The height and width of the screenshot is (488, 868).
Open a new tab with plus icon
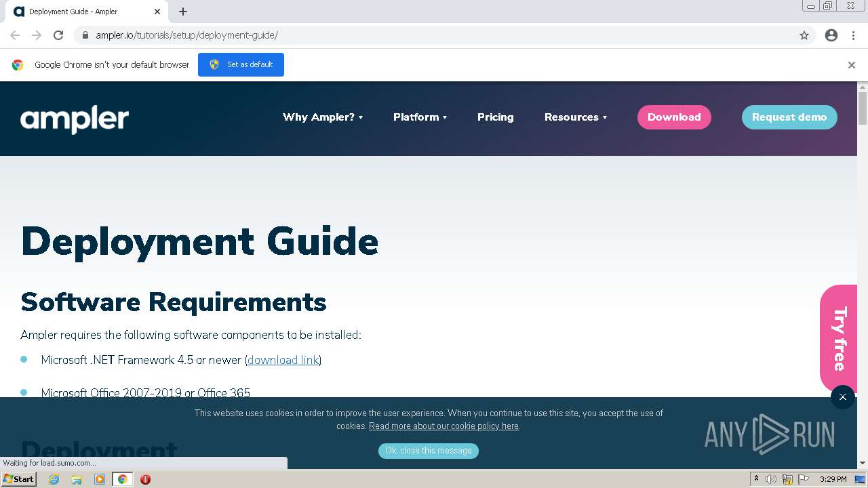[183, 12]
